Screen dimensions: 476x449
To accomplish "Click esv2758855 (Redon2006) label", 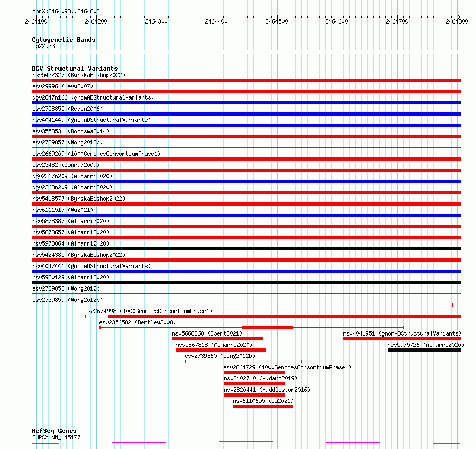I will coord(67,109).
